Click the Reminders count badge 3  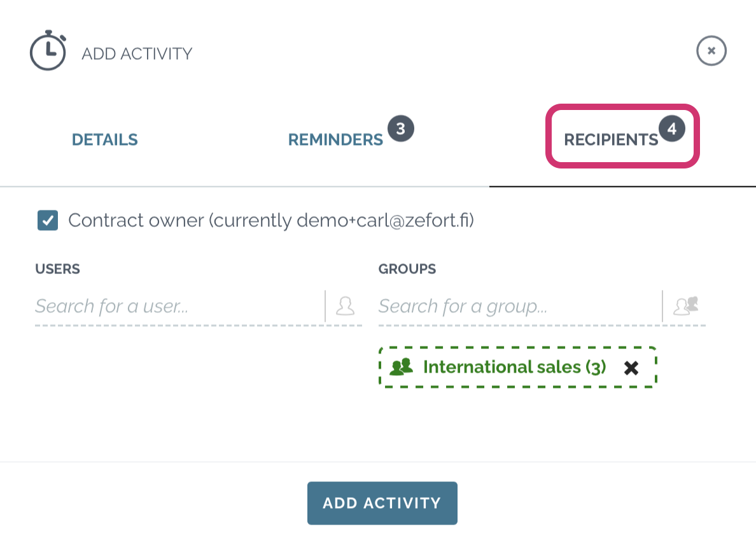[x=401, y=128]
